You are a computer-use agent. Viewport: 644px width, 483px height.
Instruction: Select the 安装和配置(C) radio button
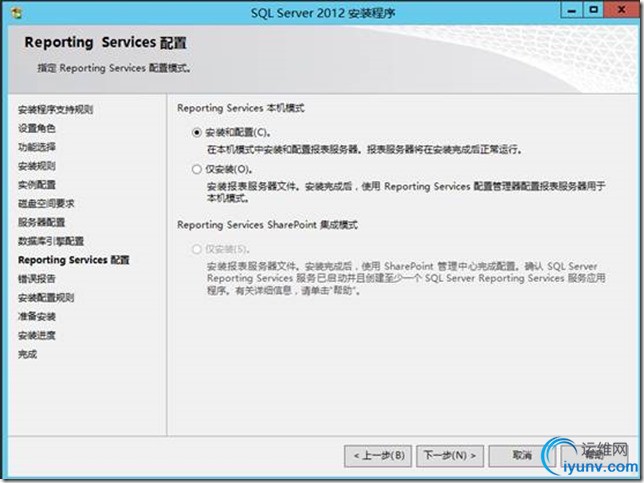pos(197,132)
